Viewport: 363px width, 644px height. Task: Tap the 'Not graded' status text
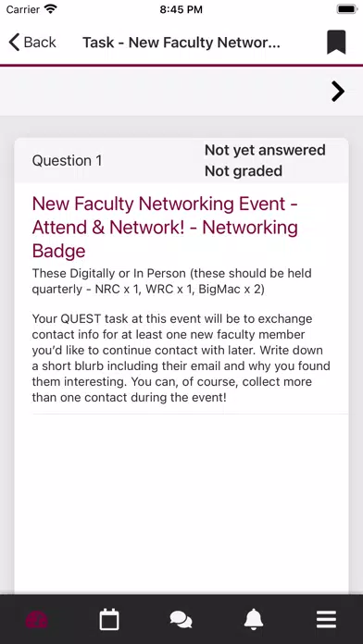coord(244,171)
